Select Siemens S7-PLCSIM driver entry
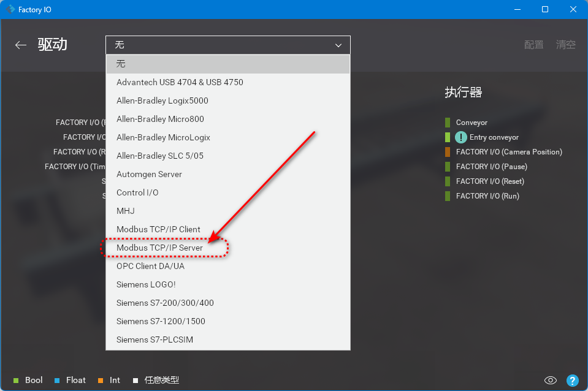Screen dimensions: 588x391 (x=155, y=340)
